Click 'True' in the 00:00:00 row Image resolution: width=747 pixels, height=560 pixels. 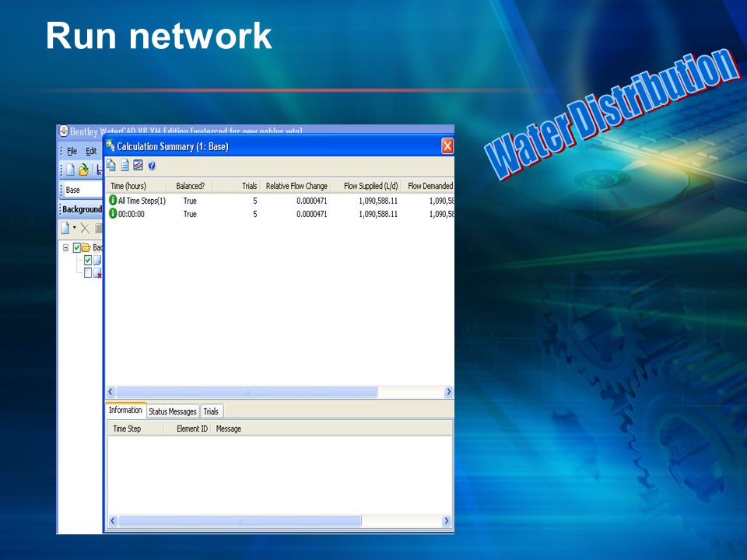190,214
